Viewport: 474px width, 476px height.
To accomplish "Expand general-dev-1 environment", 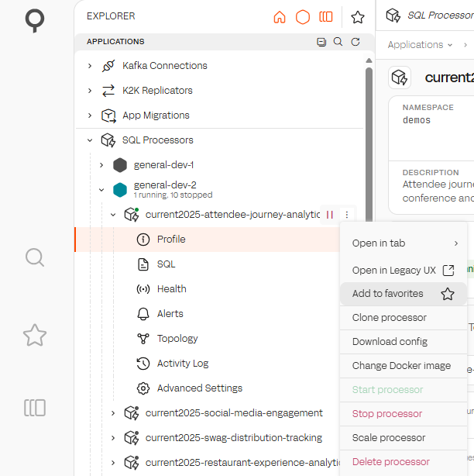I will (101, 165).
